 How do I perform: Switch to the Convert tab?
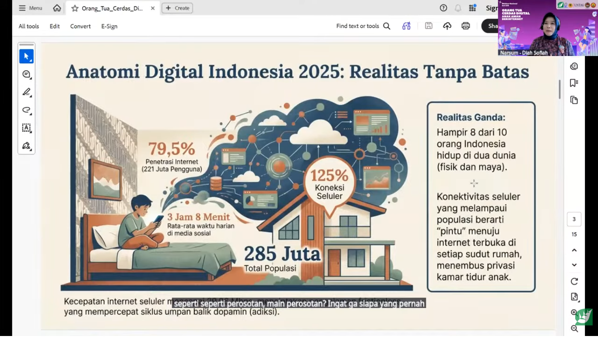click(80, 26)
